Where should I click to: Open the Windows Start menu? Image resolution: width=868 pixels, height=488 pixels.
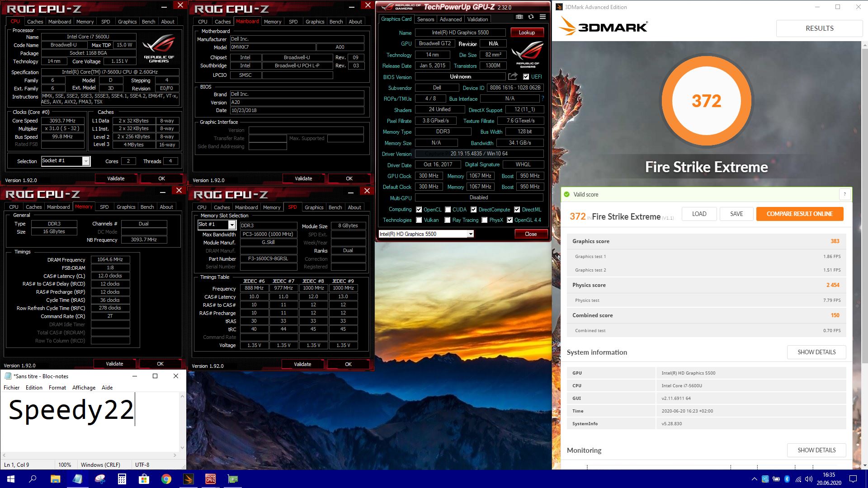(11, 479)
